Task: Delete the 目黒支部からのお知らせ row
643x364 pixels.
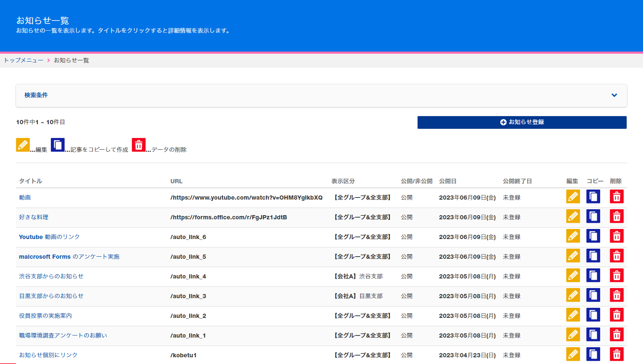Action: (x=617, y=295)
